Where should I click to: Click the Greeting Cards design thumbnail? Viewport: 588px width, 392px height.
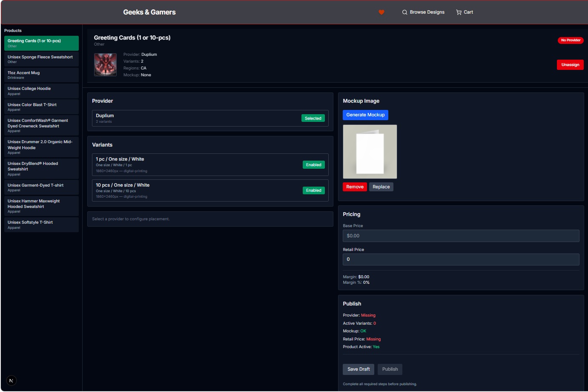(105, 65)
